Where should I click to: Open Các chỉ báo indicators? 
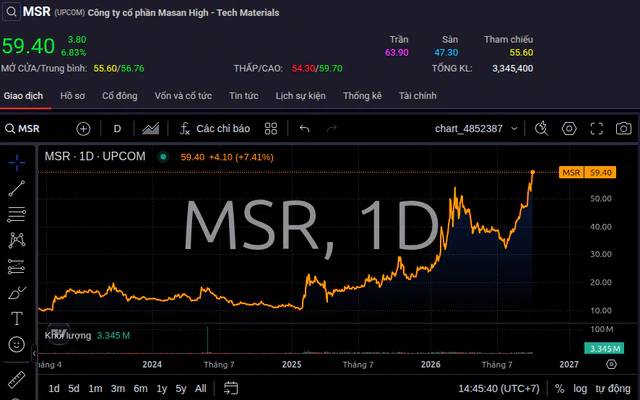click(x=215, y=129)
